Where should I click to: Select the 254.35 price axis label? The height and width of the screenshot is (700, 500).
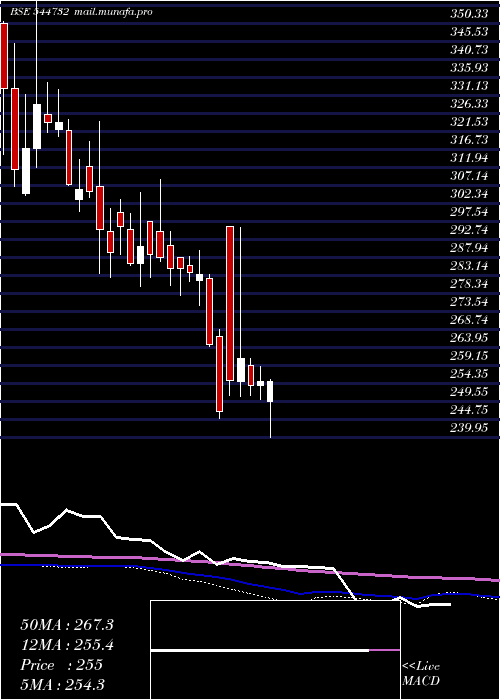pos(469,375)
